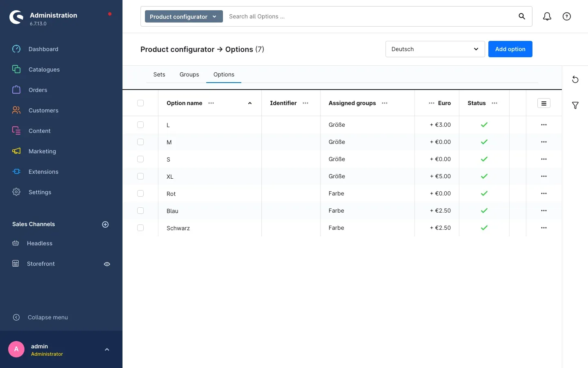The width and height of the screenshot is (588, 368).
Task: Switch to the Groups tab
Action: pyautogui.click(x=189, y=74)
